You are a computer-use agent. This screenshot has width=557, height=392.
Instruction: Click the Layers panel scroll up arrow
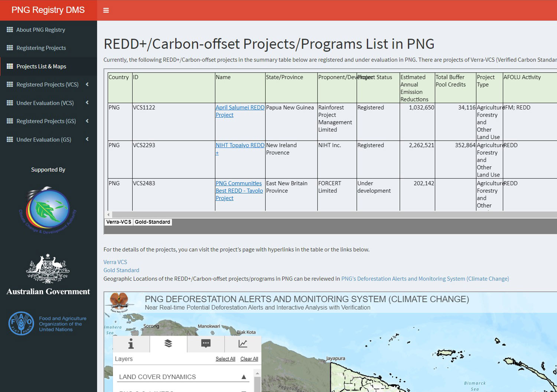click(x=257, y=373)
